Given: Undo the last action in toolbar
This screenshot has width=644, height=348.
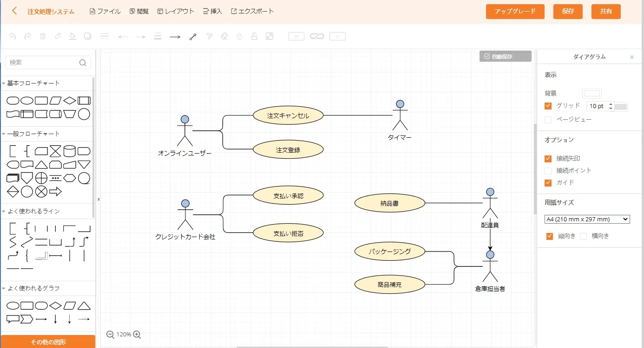Looking at the screenshot, I should tap(13, 37).
